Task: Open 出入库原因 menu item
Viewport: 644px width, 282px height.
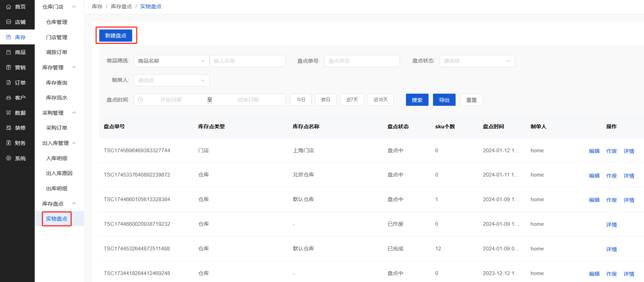Action: coord(59,173)
